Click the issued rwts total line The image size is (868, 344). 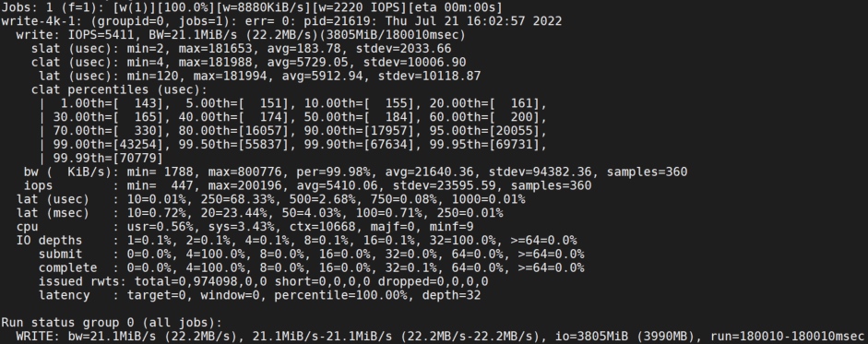coord(264,281)
